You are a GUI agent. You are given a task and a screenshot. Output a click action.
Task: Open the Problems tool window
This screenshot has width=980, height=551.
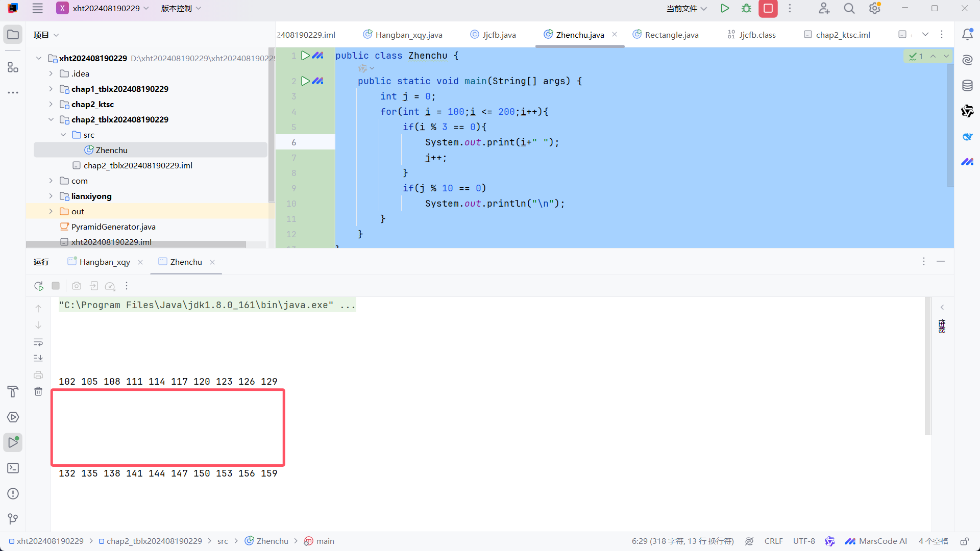[x=13, y=493]
